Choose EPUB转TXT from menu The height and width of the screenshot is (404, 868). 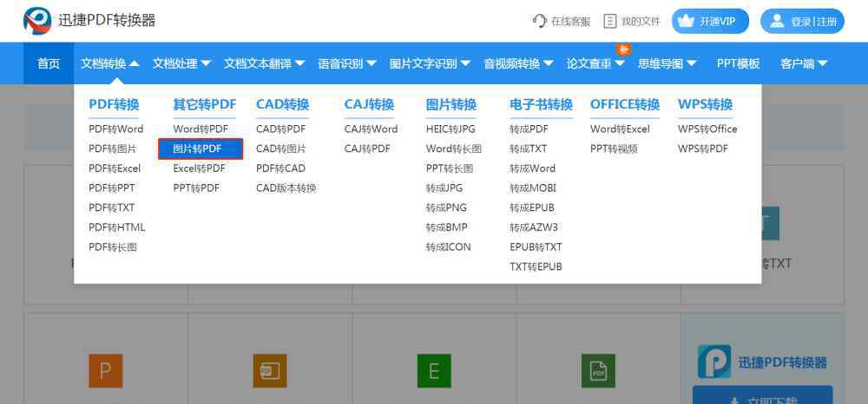tap(536, 247)
